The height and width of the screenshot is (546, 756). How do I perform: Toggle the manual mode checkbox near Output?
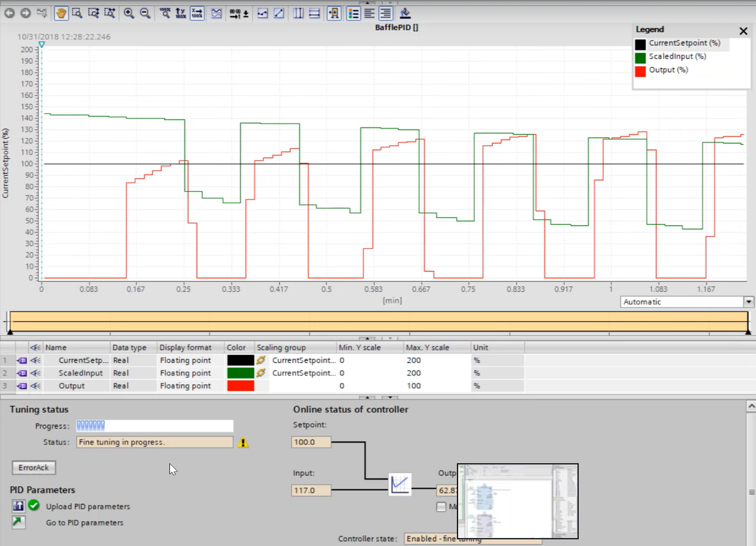[441, 506]
